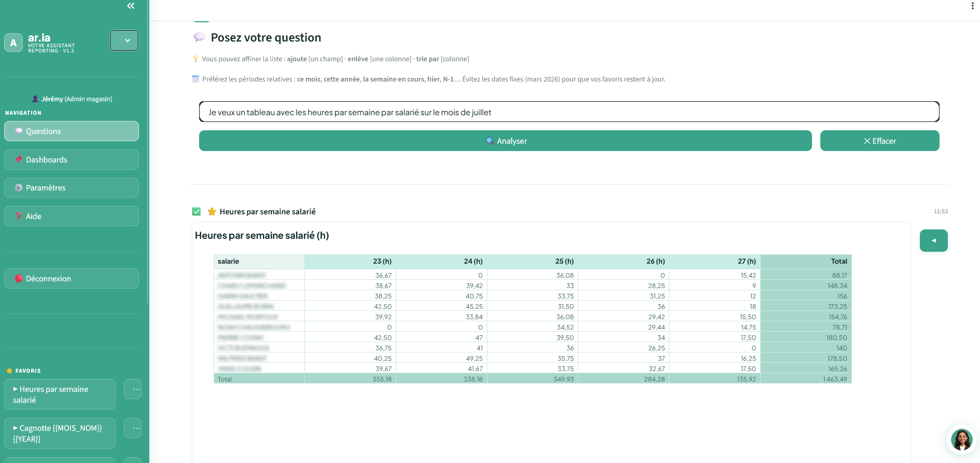Open the ar.la header dropdown
The width and height of the screenshot is (980, 463).
(x=124, y=40)
